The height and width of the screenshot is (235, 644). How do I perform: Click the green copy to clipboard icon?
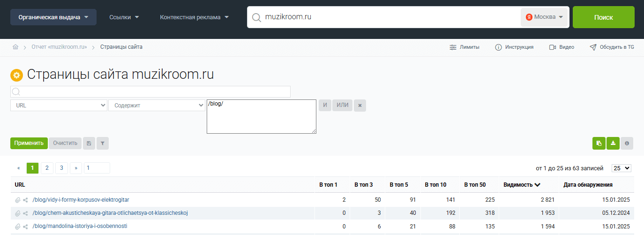pyautogui.click(x=599, y=143)
